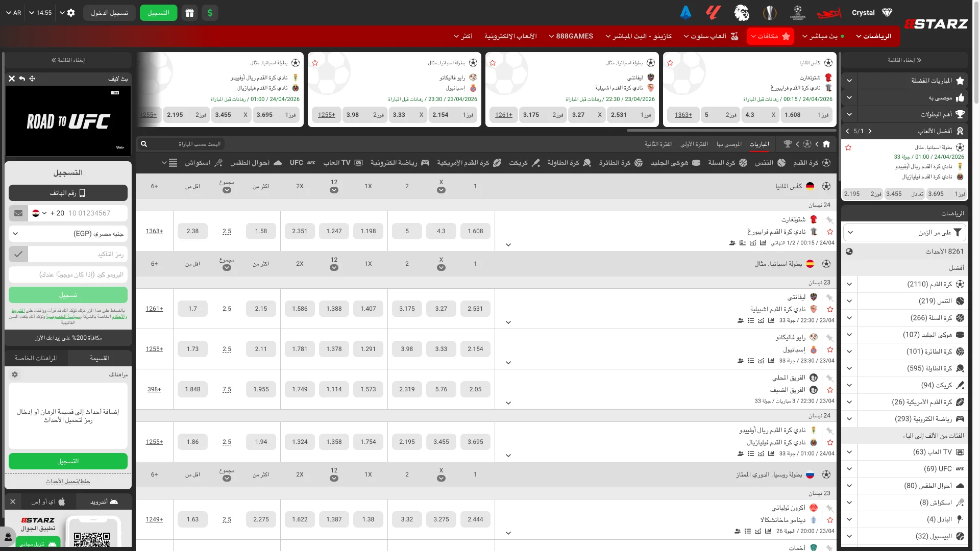Click the promo code input field
Image resolution: width=980 pixels, height=551 pixels.
click(68, 274)
